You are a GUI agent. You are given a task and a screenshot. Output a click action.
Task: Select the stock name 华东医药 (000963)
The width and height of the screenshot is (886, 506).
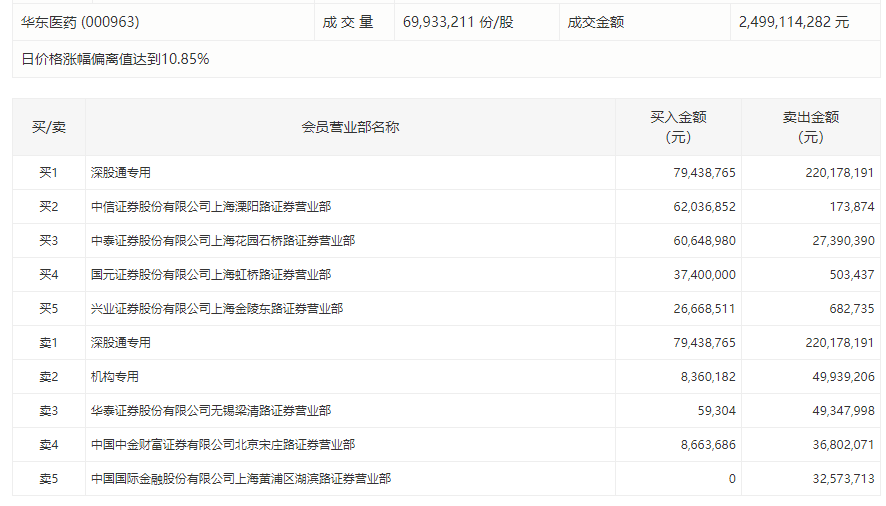click(x=80, y=22)
